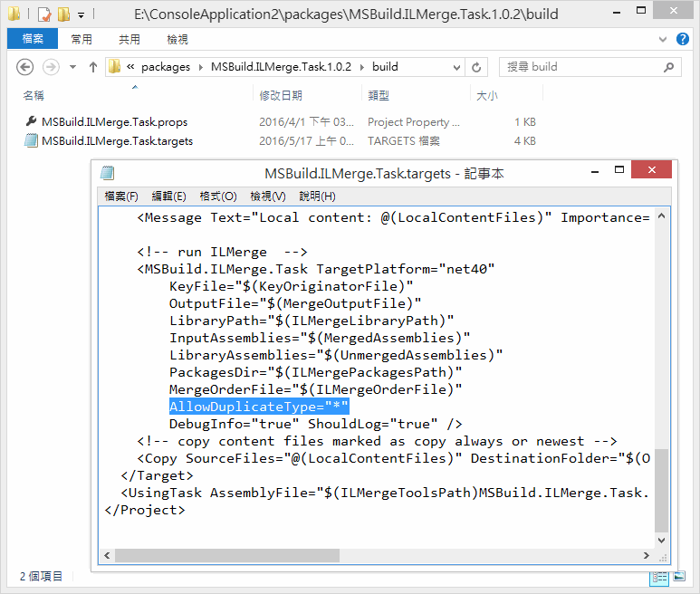Click Notepad vertical scrollbar thumb
Image resolution: width=700 pixels, height=594 pixels.
(662, 491)
